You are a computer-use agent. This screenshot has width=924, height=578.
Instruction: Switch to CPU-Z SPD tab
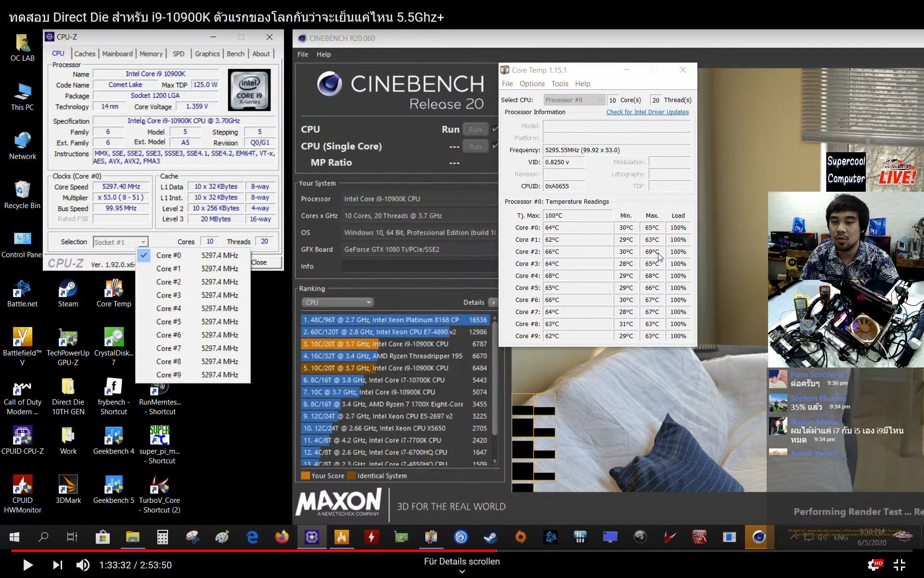[179, 53]
